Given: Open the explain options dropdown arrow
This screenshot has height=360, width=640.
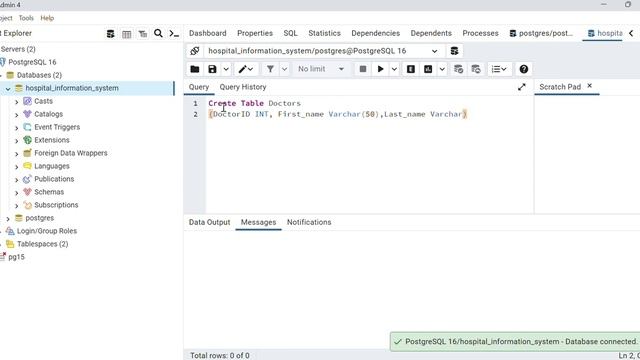Looking at the screenshot, I should pos(442,69).
